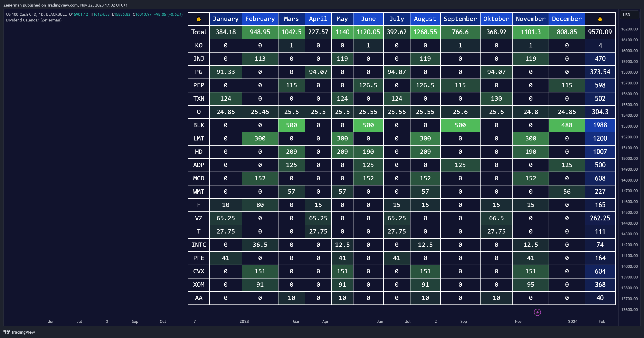The height and width of the screenshot is (338, 644).
Task: Click the ADP ticker row label
Action: pyautogui.click(x=199, y=165)
